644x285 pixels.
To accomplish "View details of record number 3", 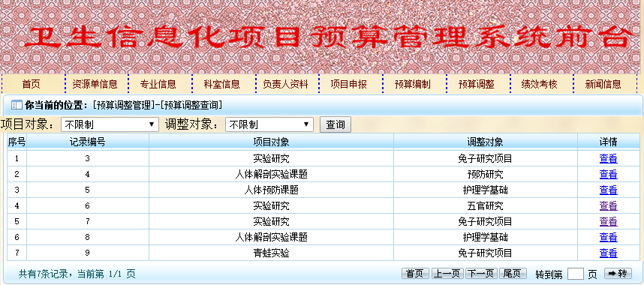I will 608,158.
